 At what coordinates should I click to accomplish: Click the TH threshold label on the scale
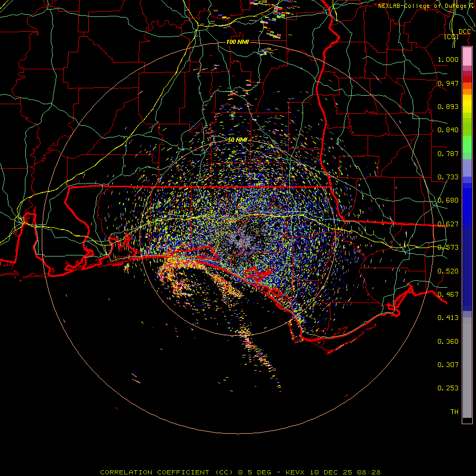click(x=454, y=412)
